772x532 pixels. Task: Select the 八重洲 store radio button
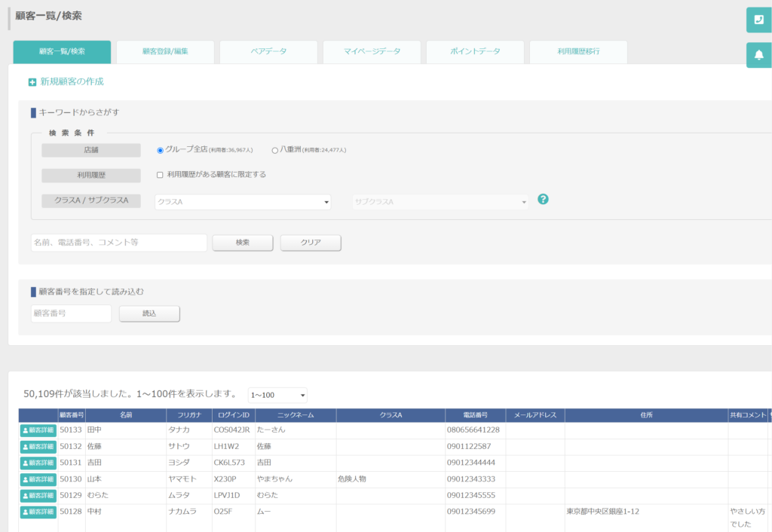[274, 151]
